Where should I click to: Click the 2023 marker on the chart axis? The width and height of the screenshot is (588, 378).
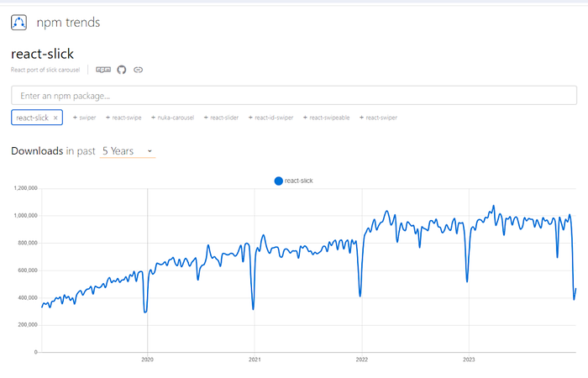470,358
